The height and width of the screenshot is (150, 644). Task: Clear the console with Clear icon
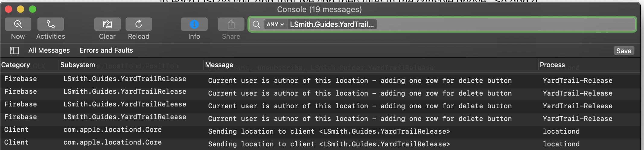[x=107, y=24]
